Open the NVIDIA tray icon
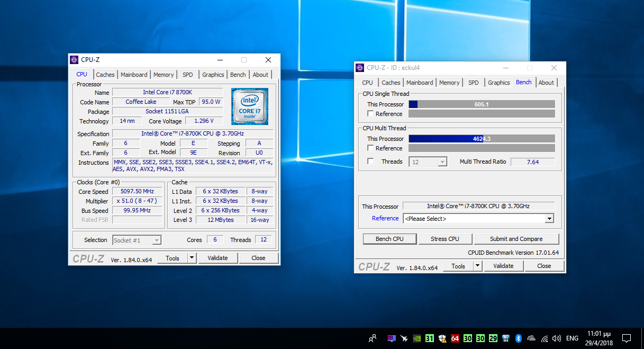The width and height of the screenshot is (644, 349). [417, 338]
